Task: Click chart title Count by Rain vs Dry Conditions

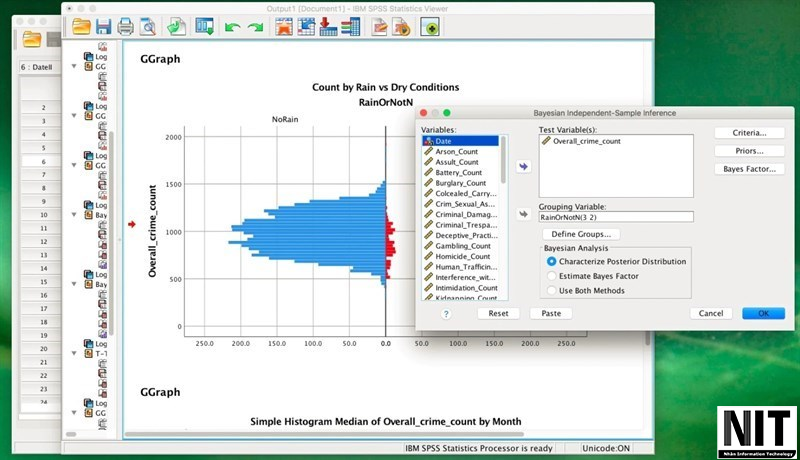Action: tap(386, 87)
